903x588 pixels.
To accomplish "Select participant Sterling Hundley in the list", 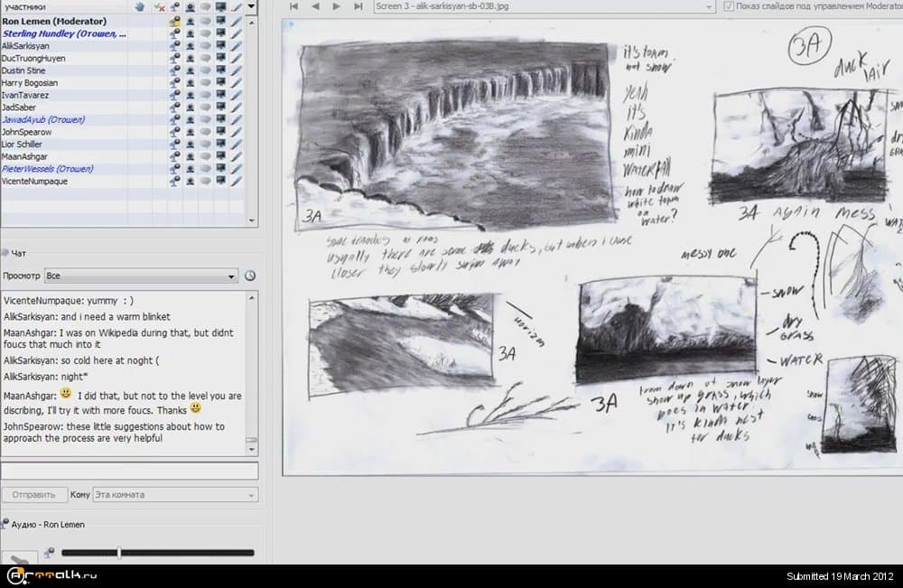I will (x=63, y=33).
